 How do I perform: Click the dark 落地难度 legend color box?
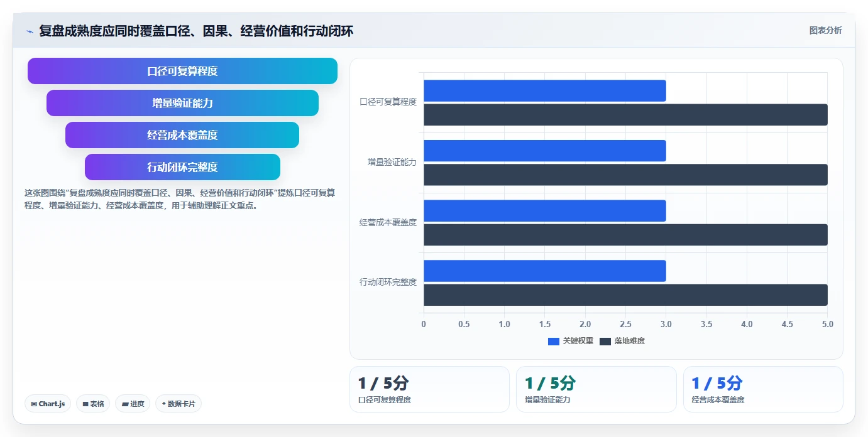(x=605, y=342)
